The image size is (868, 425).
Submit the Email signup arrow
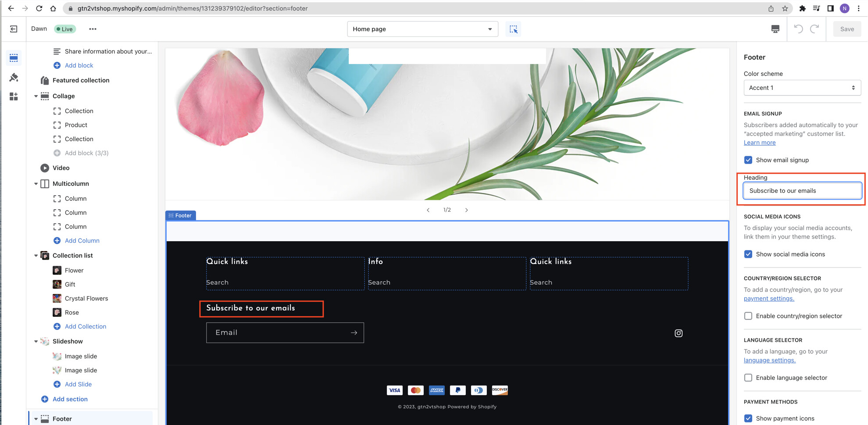[x=354, y=333]
